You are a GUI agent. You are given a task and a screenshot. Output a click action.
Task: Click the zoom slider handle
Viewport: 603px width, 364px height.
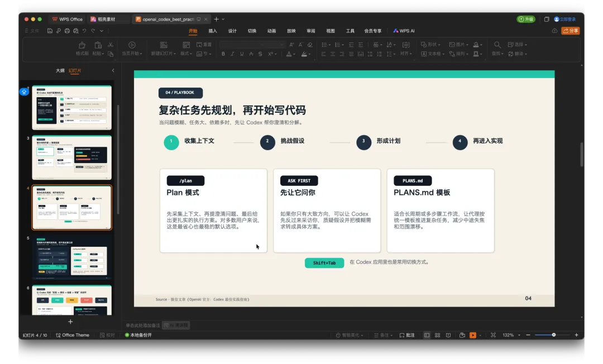[554, 335]
